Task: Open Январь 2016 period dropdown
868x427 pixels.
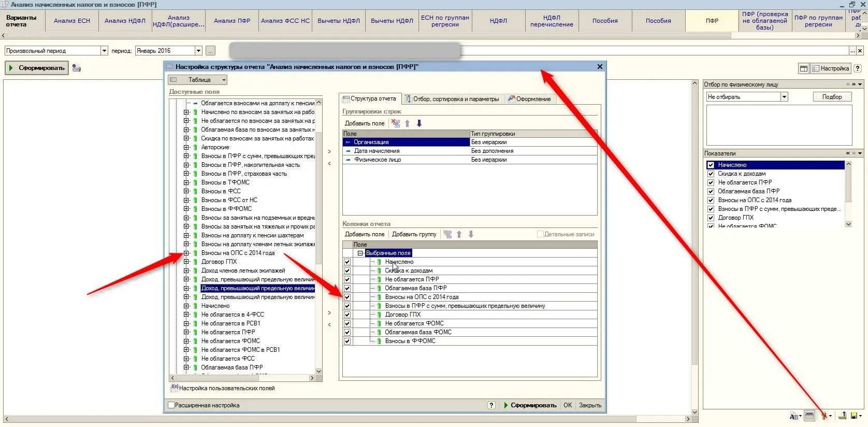Action: tap(198, 51)
